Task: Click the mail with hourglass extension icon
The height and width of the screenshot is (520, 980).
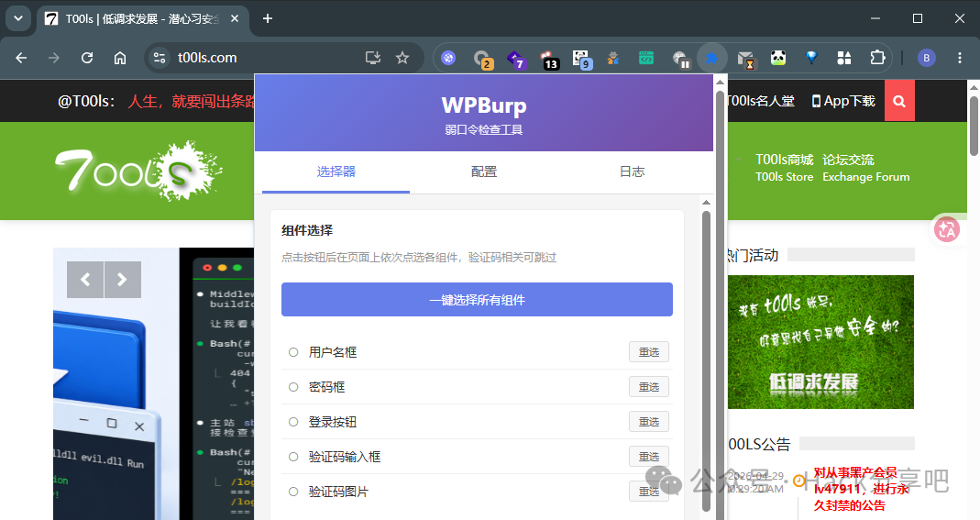Action: pyautogui.click(x=745, y=59)
